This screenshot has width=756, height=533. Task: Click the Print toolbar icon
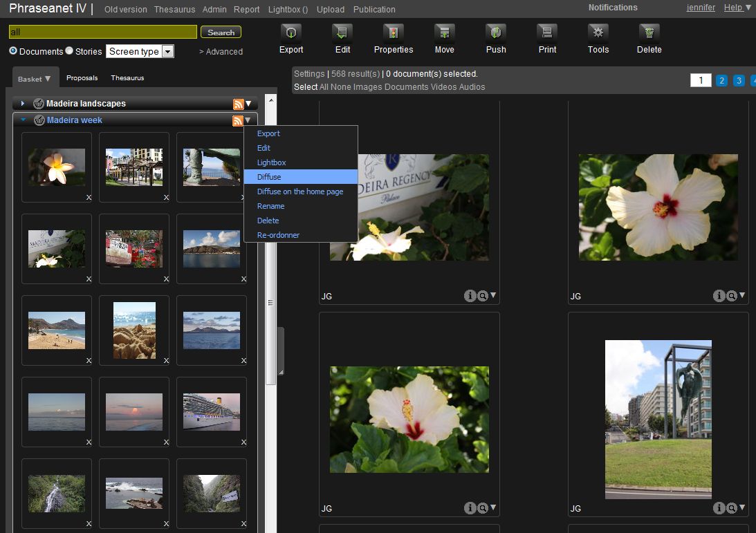(547, 32)
